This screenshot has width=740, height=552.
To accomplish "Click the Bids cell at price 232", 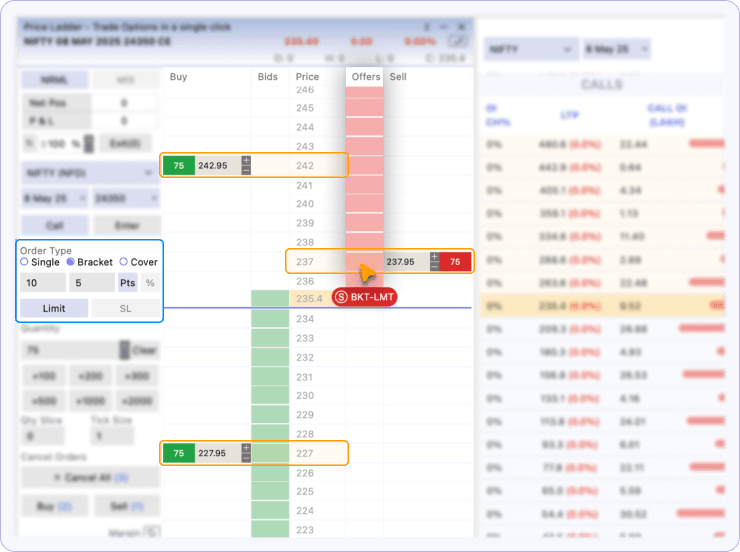I will click(x=270, y=357).
